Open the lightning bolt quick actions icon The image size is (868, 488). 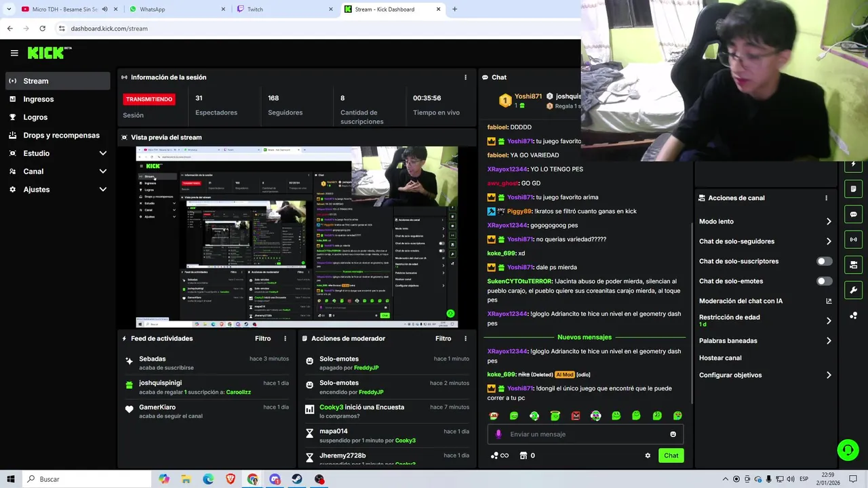coord(853,164)
